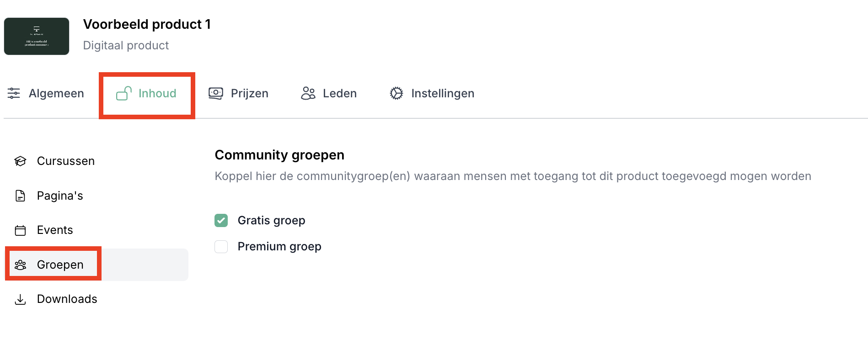Click the unlocked padlock icon on Inhoud
Screen dimensions: 868x339
point(123,93)
